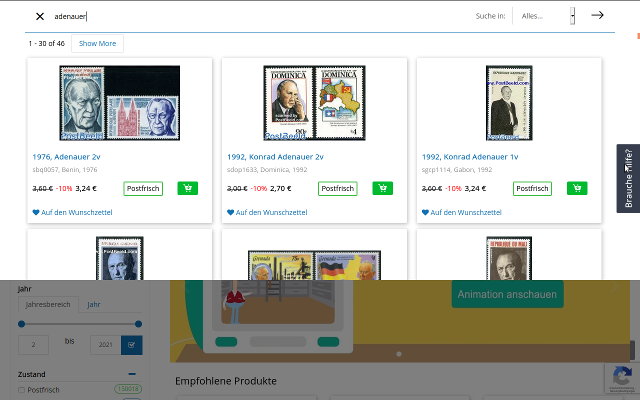
Task: Click heart icon for 1976 Adenauer wishlist
Action: click(x=36, y=212)
